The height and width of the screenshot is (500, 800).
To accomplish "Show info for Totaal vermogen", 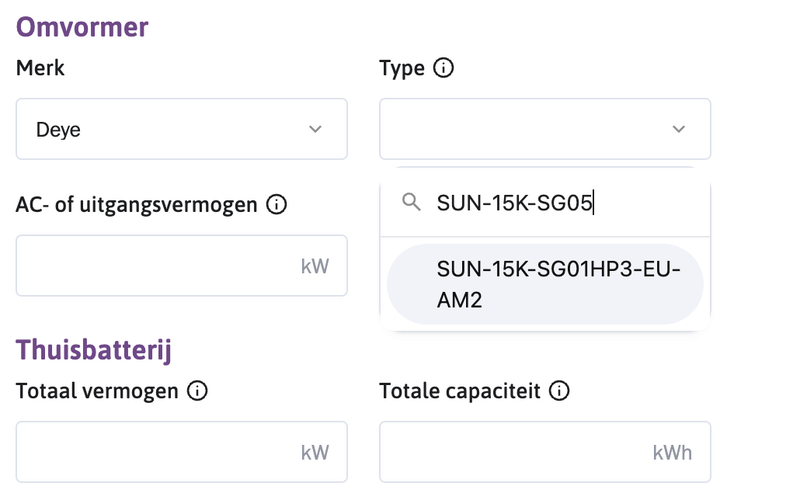I will coord(197,391).
